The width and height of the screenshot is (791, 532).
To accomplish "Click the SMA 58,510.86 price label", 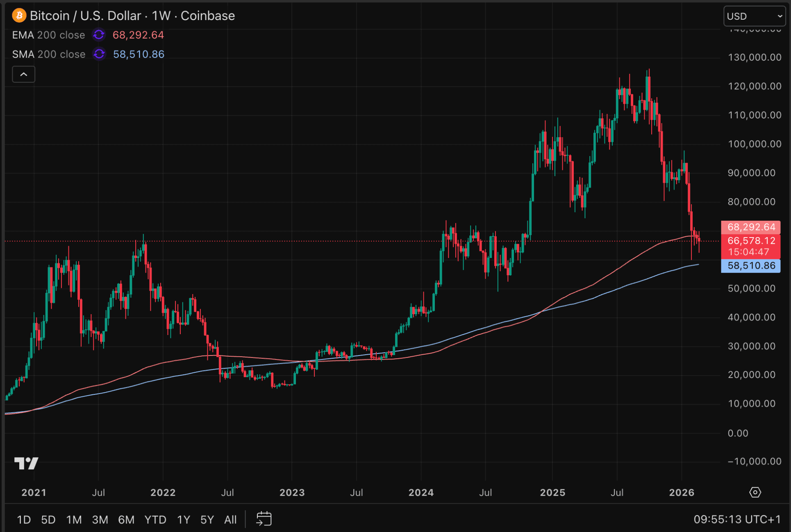I will tap(751, 266).
